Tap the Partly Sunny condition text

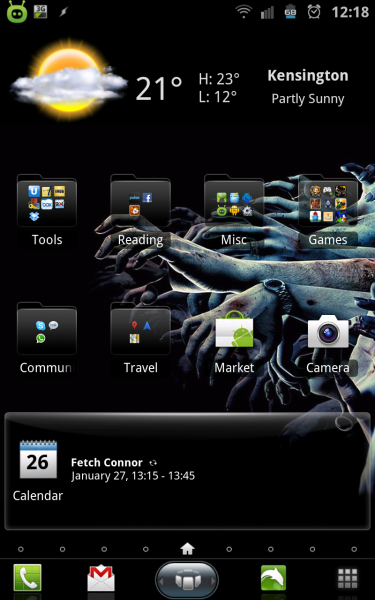point(308,99)
